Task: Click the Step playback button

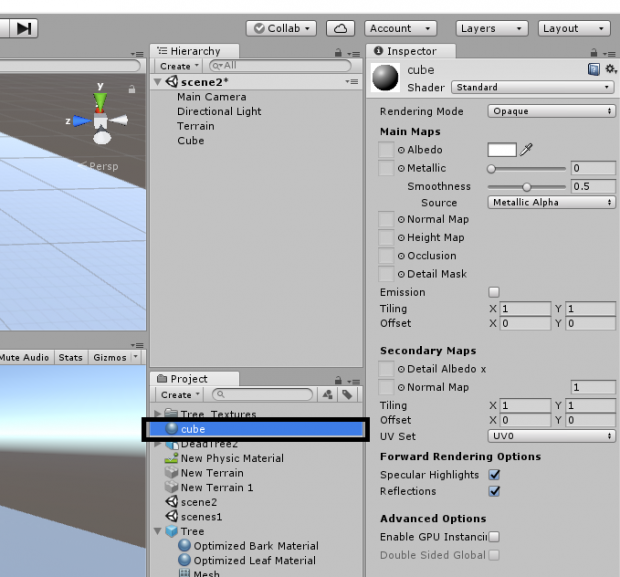Action: [22, 29]
